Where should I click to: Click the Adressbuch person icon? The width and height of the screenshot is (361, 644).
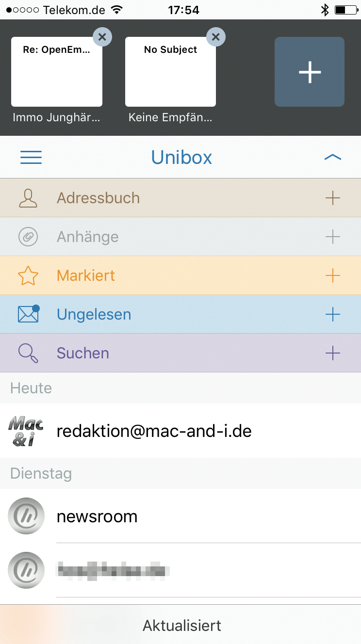click(28, 198)
